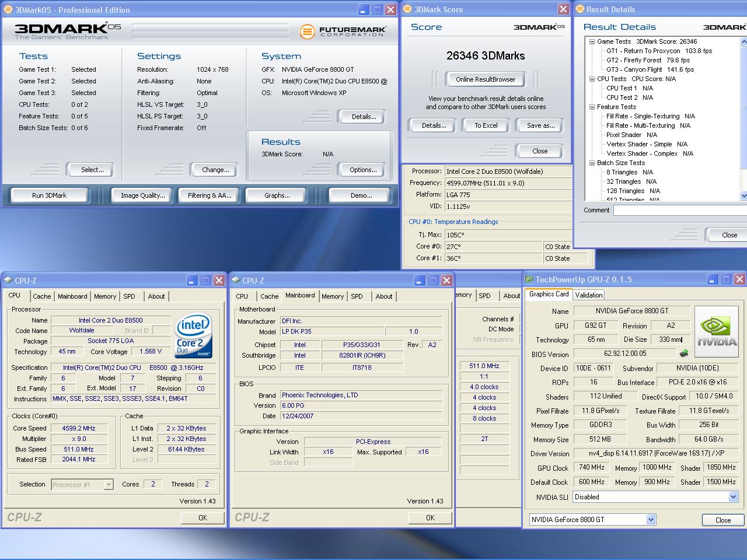Click the 26346 3DMarks score text
747x560 pixels.
[486, 55]
